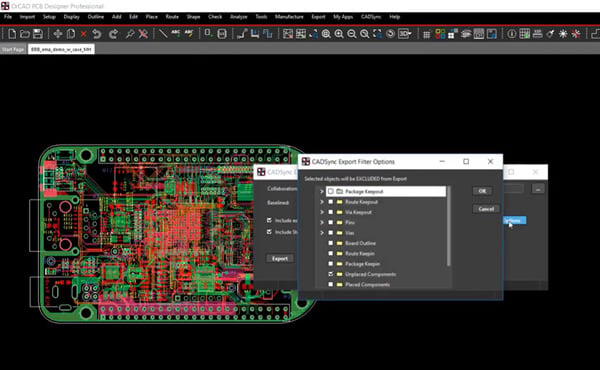
Task: Select the Move tool icon
Action: tap(58, 34)
